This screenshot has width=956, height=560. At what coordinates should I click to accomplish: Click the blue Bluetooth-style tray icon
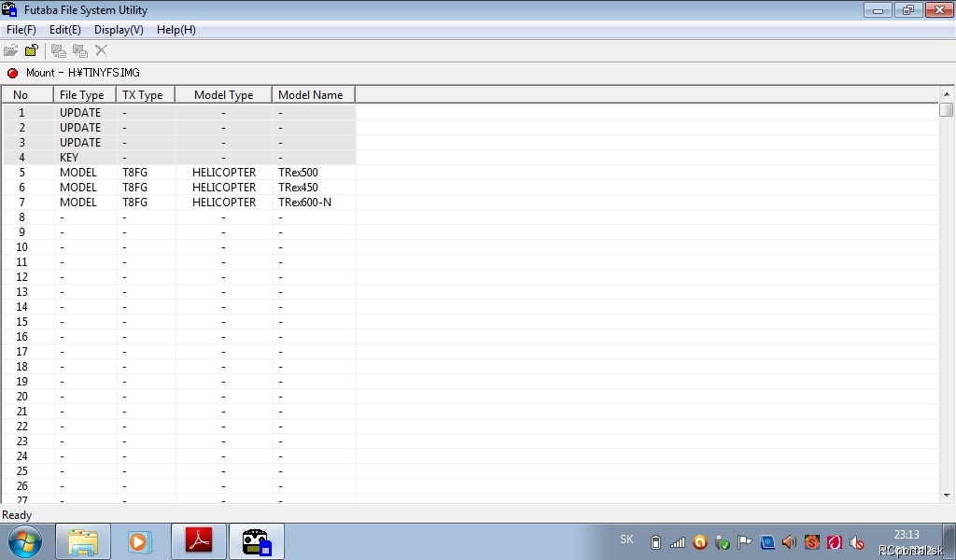767,541
